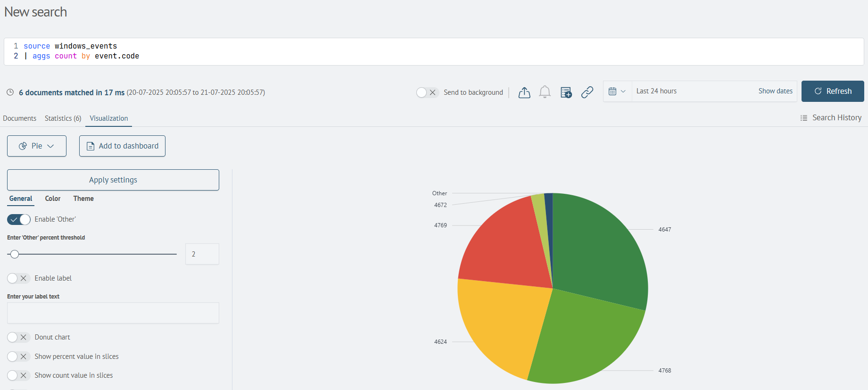This screenshot has height=390, width=868.
Task: Click Add to dashboard button
Action: click(122, 146)
